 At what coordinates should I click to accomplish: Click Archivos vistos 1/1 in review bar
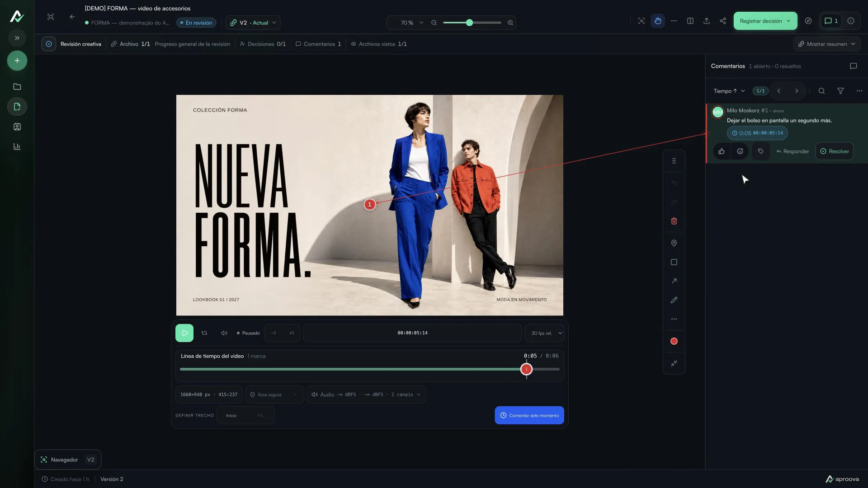tap(379, 44)
